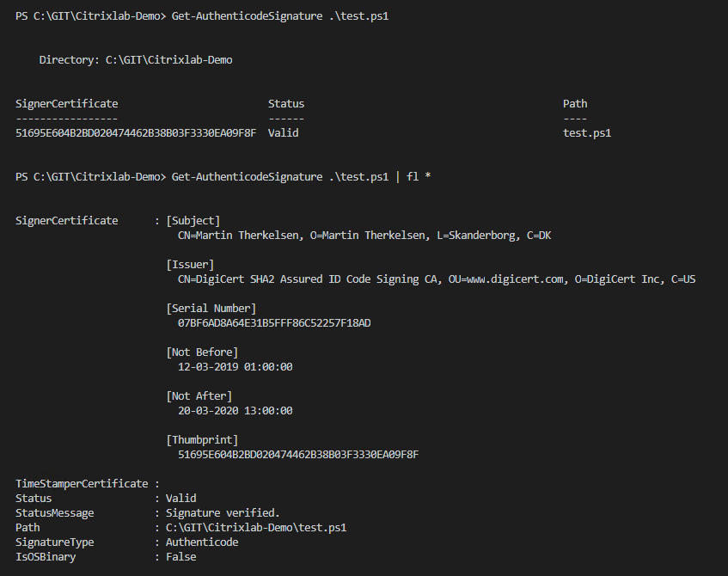Click the SignerCertificate column header
Screen dimensions: 728x576
point(67,103)
